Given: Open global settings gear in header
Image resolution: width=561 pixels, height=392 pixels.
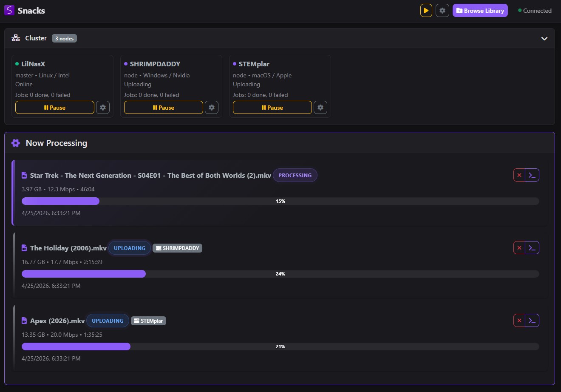Looking at the screenshot, I should click(442, 11).
